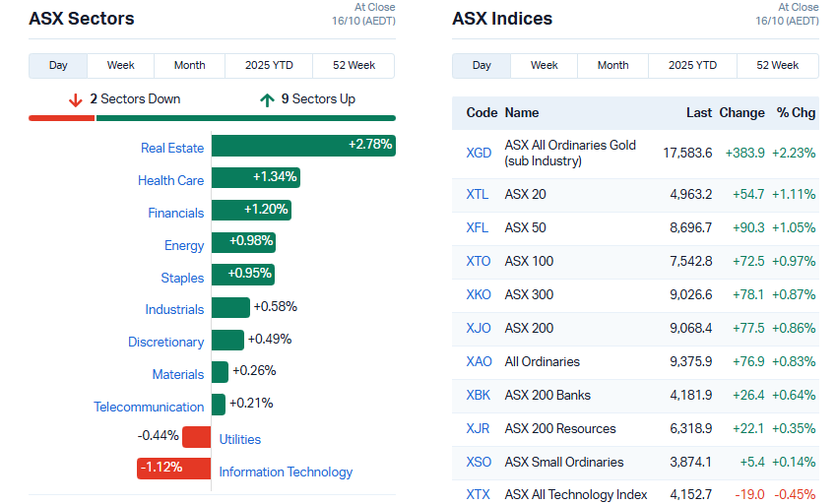Click the Telecommunication sector link
The image size is (836, 504).
(149, 408)
